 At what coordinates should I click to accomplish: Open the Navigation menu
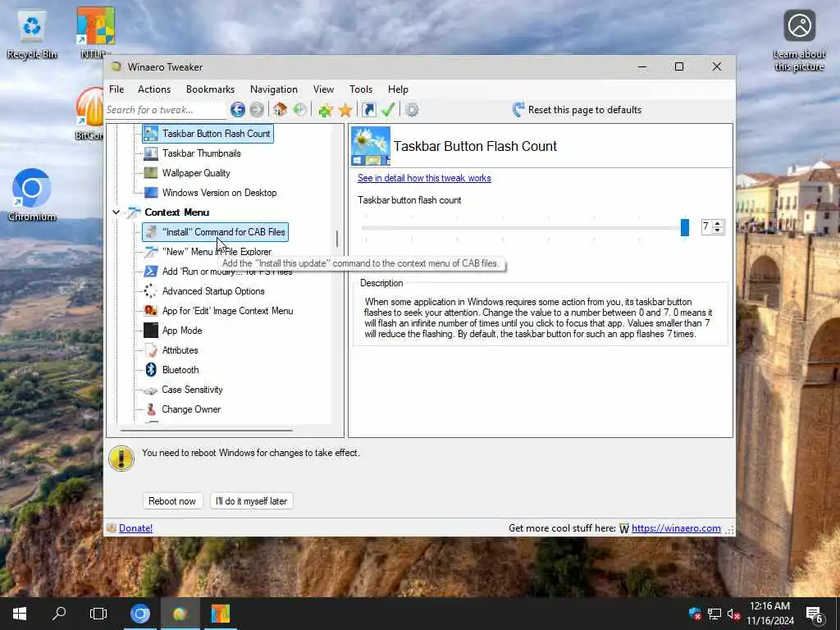(274, 89)
